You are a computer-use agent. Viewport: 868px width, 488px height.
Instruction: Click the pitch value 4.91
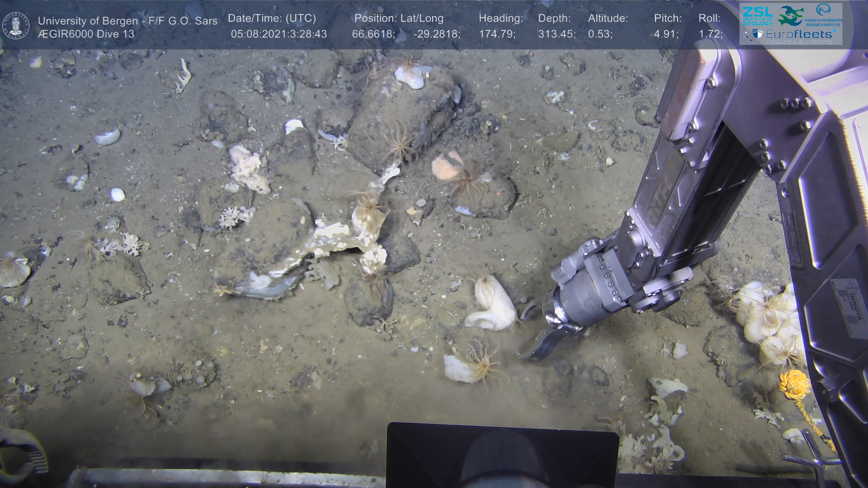pos(666,34)
